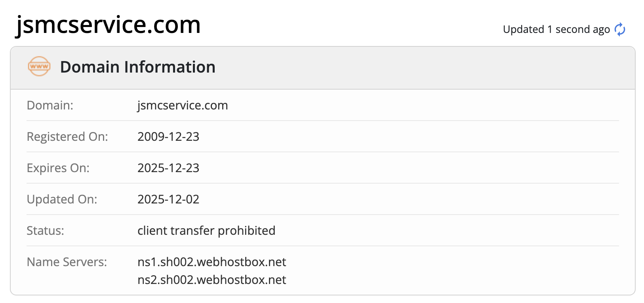
Task: Click the registered date 2009-12-23
Action: coord(168,137)
